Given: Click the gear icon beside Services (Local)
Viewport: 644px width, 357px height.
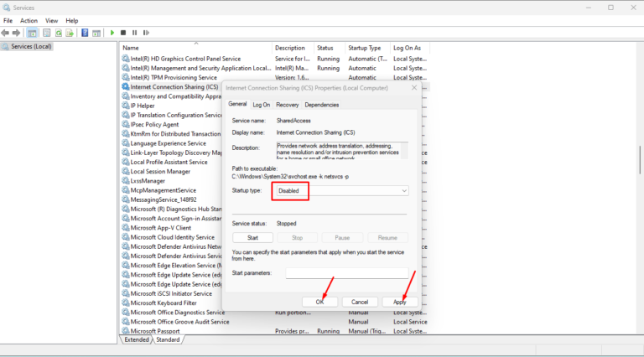Looking at the screenshot, I should 5,46.
